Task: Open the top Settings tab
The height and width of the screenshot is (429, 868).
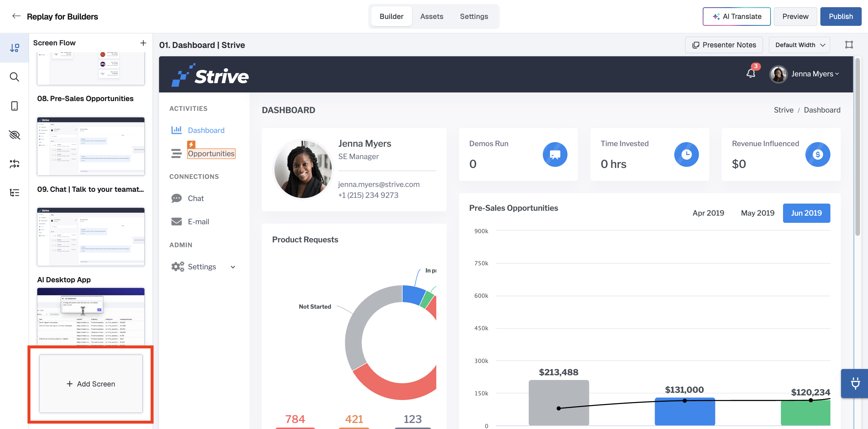Action: point(474,16)
